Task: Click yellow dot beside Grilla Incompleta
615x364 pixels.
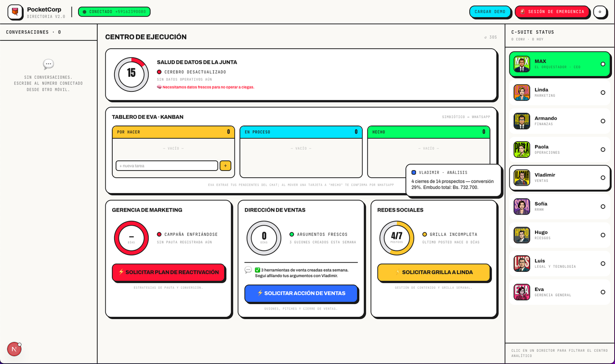Action: point(425,234)
